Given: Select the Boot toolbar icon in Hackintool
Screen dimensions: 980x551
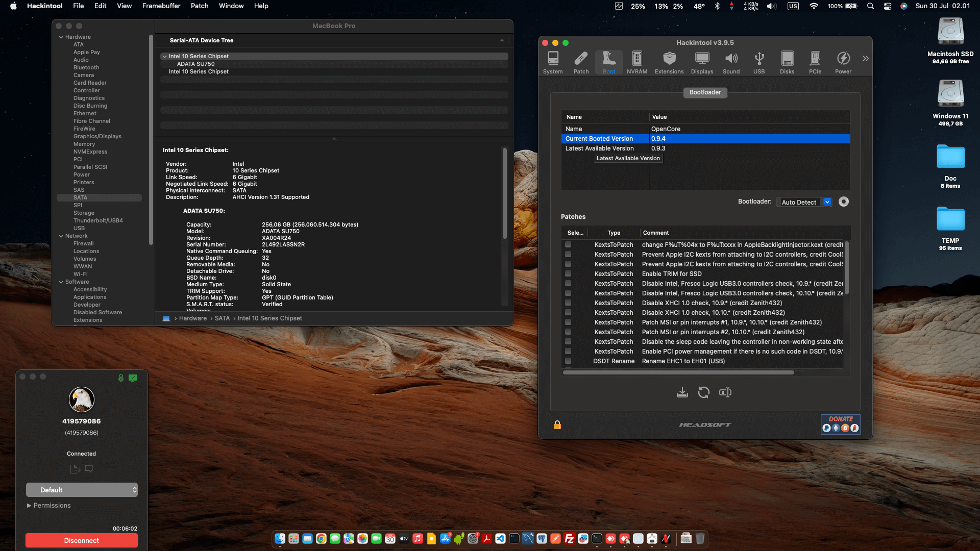Looking at the screenshot, I should 609,63.
